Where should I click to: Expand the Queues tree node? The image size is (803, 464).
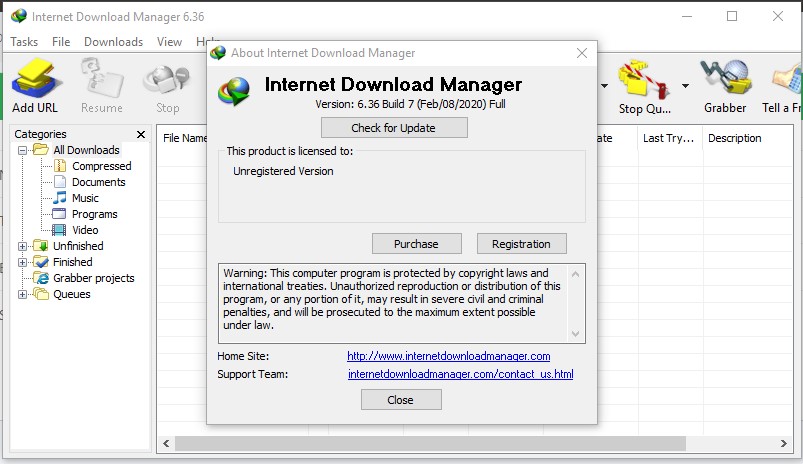click(23, 294)
